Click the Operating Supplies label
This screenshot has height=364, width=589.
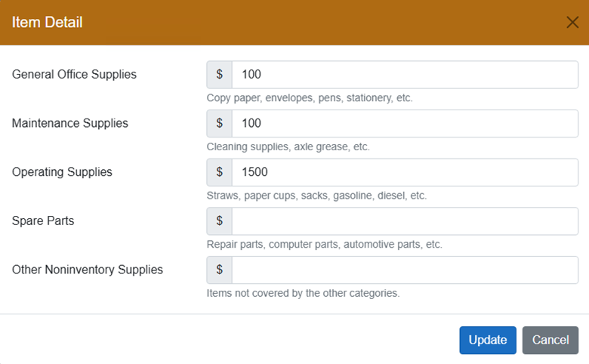(62, 172)
